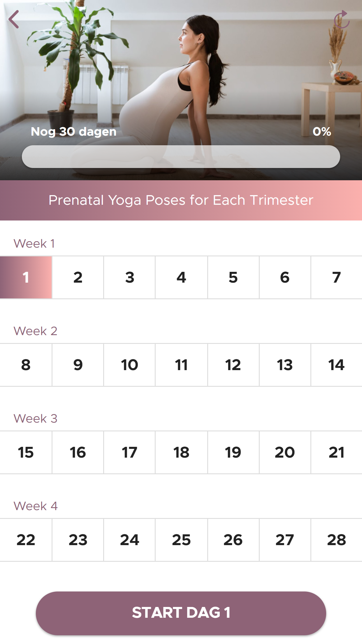Tap day 25 cell
Viewport: 362px width, 644px height.
pos(181,540)
